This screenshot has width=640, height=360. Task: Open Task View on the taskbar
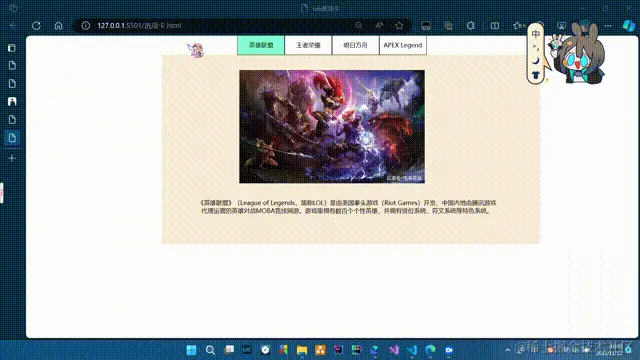click(x=229, y=350)
